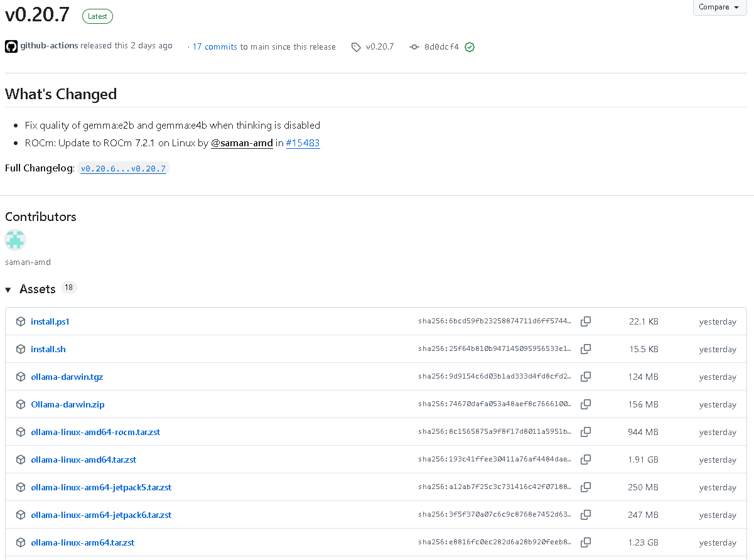The width and height of the screenshot is (754, 560).
Task: Click the package icon beside install.sh
Action: pos(21,349)
